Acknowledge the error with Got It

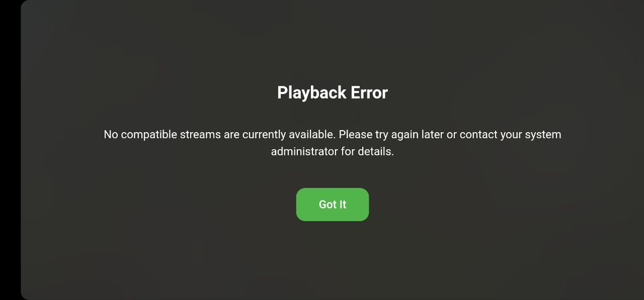[332, 205]
